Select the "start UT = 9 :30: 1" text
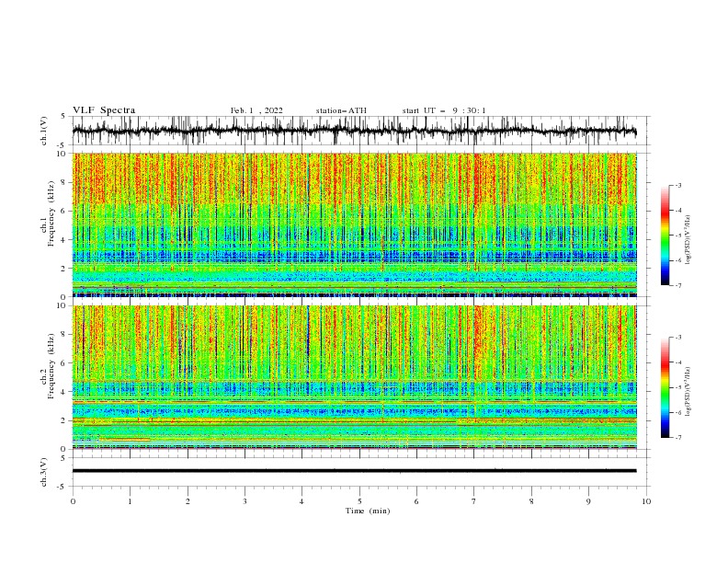Image resolution: width=728 pixels, height=563 pixels. tap(444, 110)
